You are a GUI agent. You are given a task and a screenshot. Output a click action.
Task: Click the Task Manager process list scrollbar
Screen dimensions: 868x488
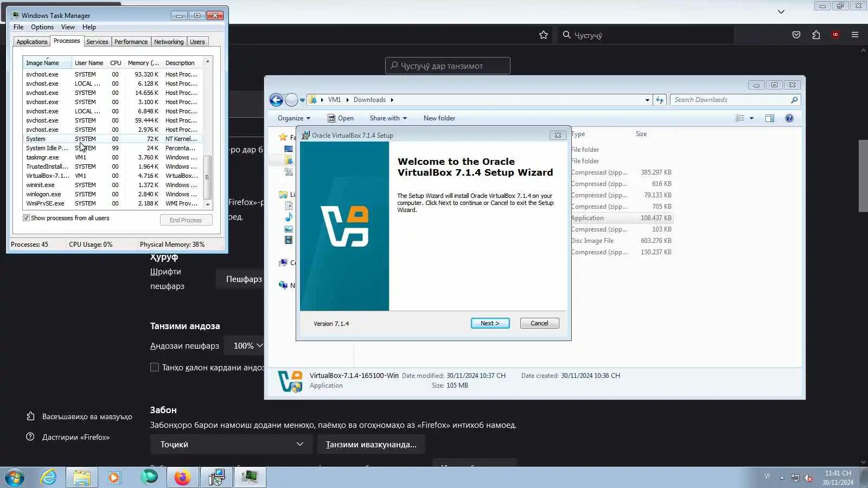(207, 177)
